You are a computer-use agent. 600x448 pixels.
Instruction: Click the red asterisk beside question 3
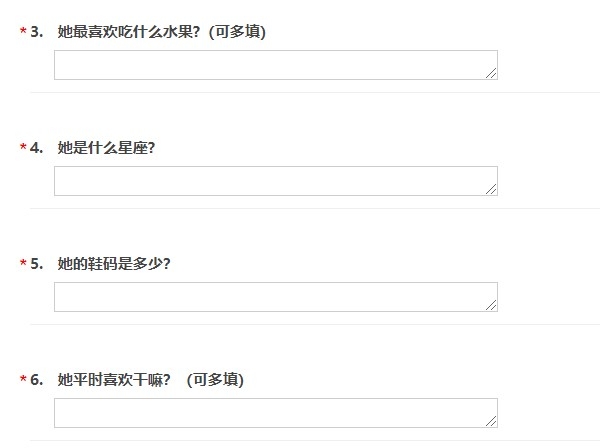tap(23, 31)
